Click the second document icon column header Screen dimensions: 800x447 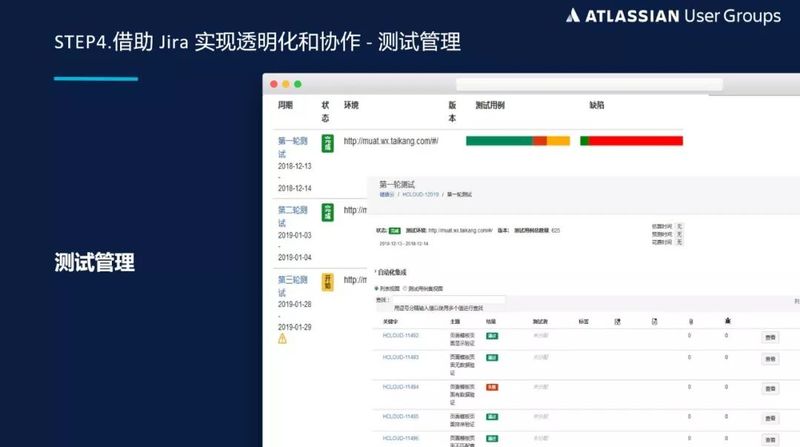click(655, 321)
